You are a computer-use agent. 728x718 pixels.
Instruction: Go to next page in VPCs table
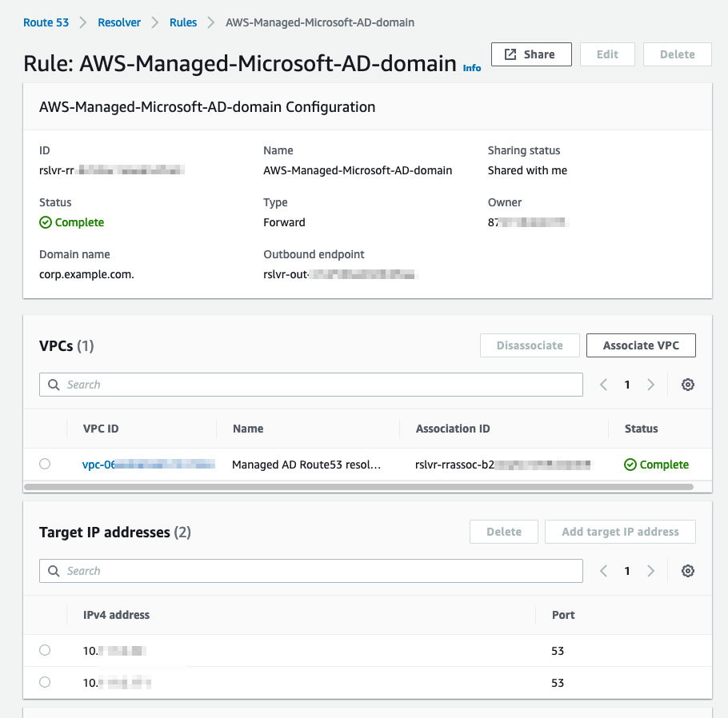click(x=651, y=385)
